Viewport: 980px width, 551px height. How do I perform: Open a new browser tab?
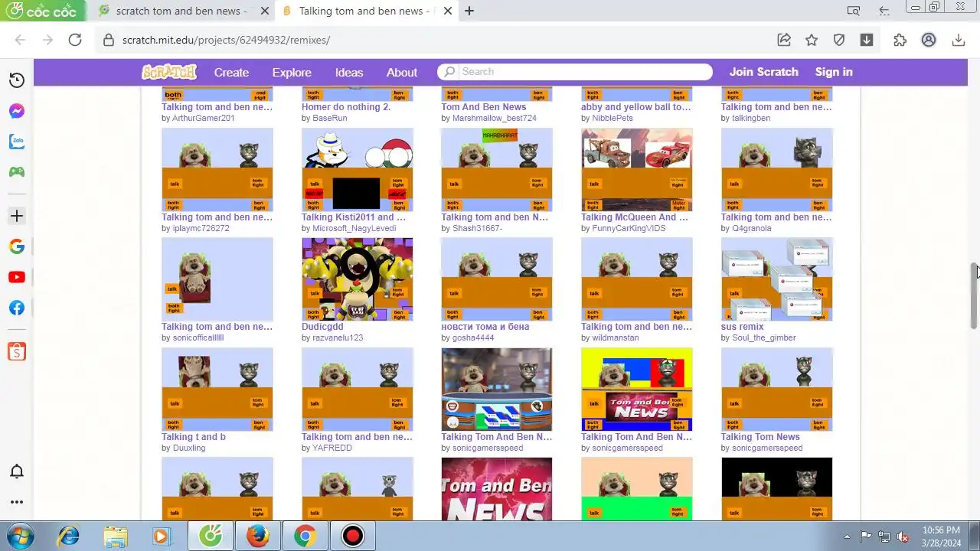click(x=469, y=11)
